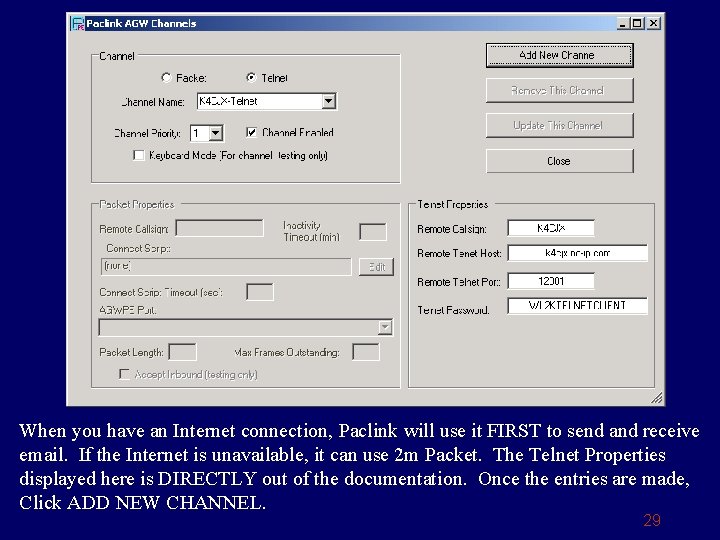Screen dimensions: 720x540
Task: Click the Packet Remote Callsign field
Action: [219, 228]
